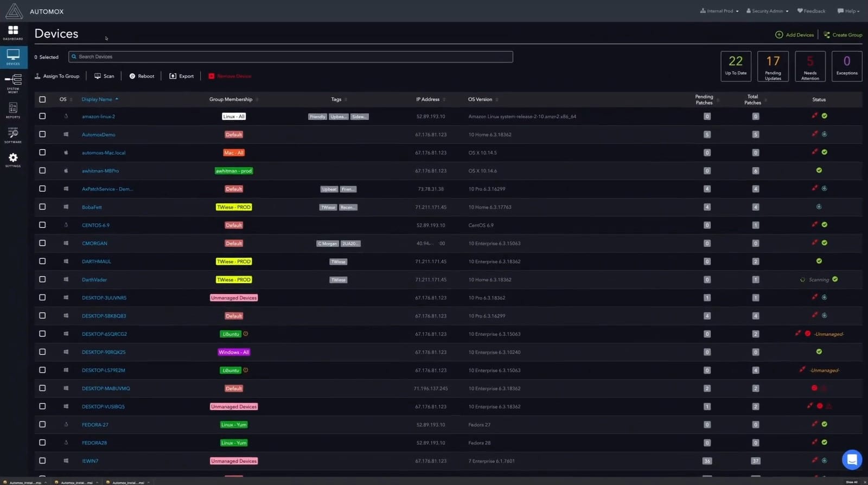Viewport: 868px width, 485px height.
Task: Focus the Search Devices input field
Action: 291,56
